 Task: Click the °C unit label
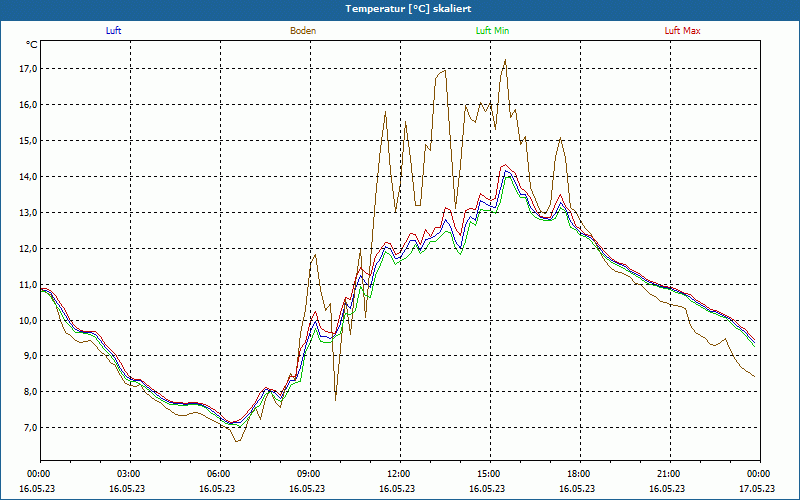pyautogui.click(x=32, y=45)
